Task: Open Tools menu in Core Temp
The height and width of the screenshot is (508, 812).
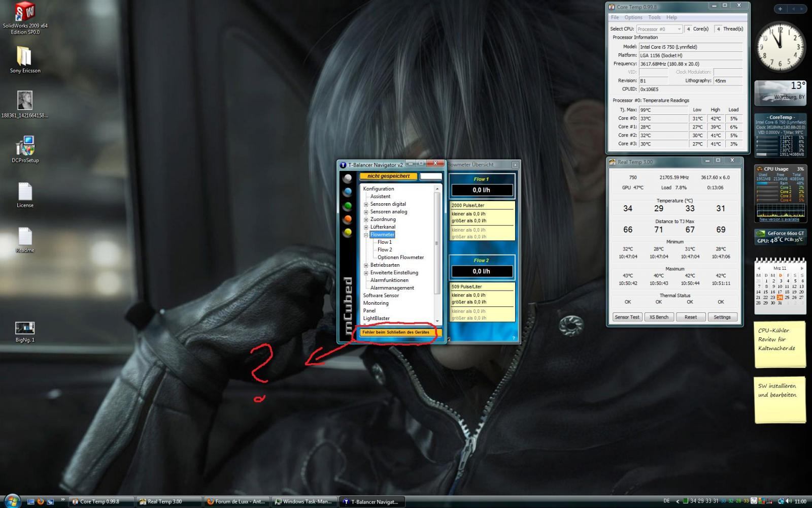Action: click(655, 17)
